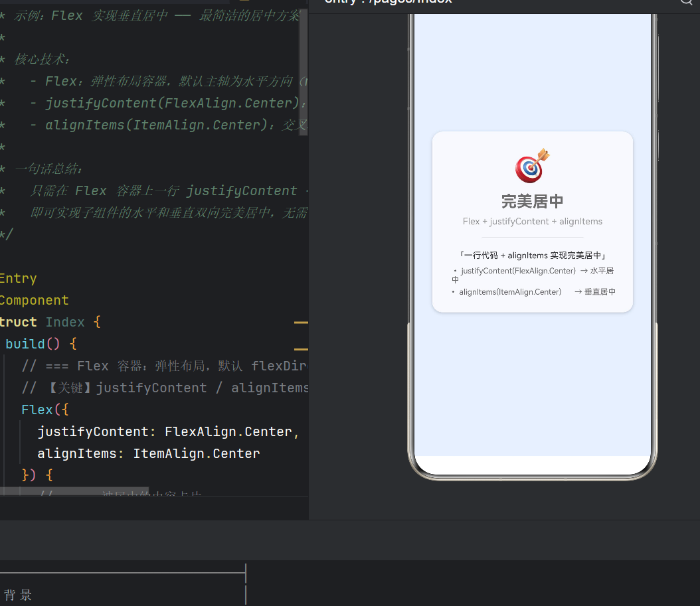This screenshot has height=606, width=700.
Task: Click the preview bullet ending with '→ 垂直居中'
Action: 533,292
